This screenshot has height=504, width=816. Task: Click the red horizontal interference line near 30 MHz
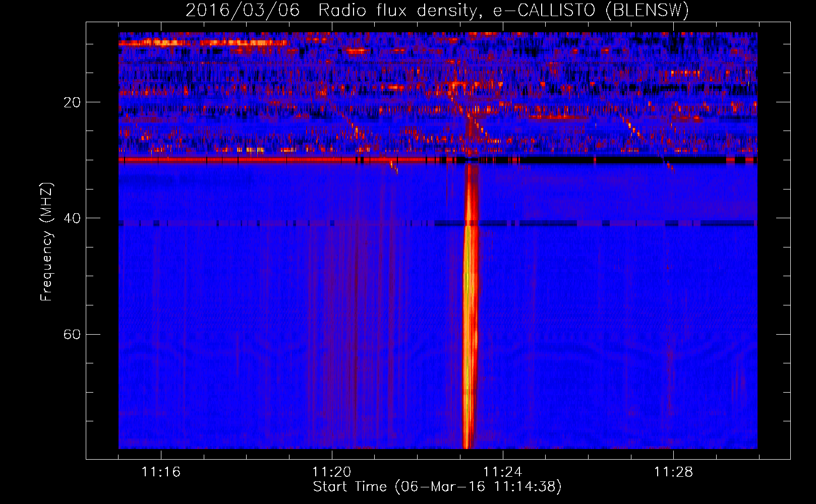pyautogui.click(x=272, y=160)
